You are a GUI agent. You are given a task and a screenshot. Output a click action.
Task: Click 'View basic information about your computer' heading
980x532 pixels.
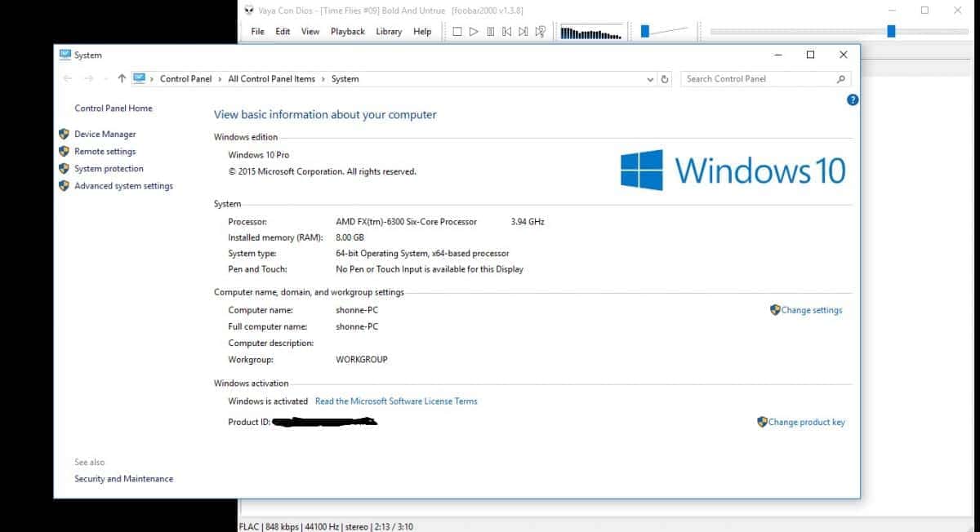pos(325,115)
